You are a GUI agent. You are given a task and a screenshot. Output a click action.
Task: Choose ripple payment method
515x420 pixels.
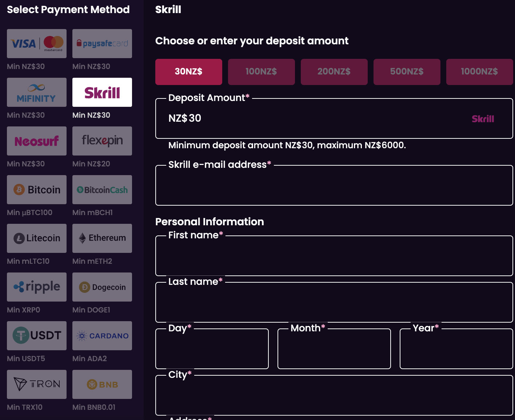click(x=37, y=287)
